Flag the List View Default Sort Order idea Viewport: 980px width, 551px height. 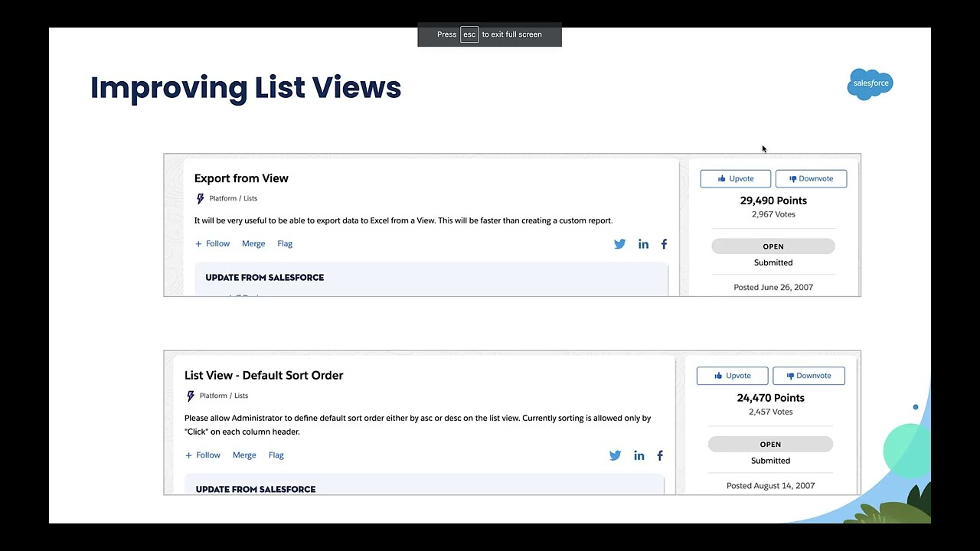click(276, 455)
